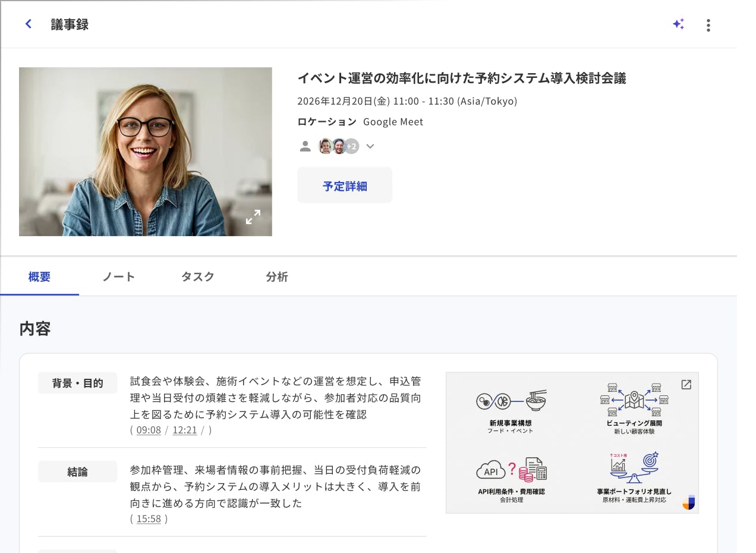Click the gray participant person icon
The height and width of the screenshot is (553, 756).
click(305, 146)
